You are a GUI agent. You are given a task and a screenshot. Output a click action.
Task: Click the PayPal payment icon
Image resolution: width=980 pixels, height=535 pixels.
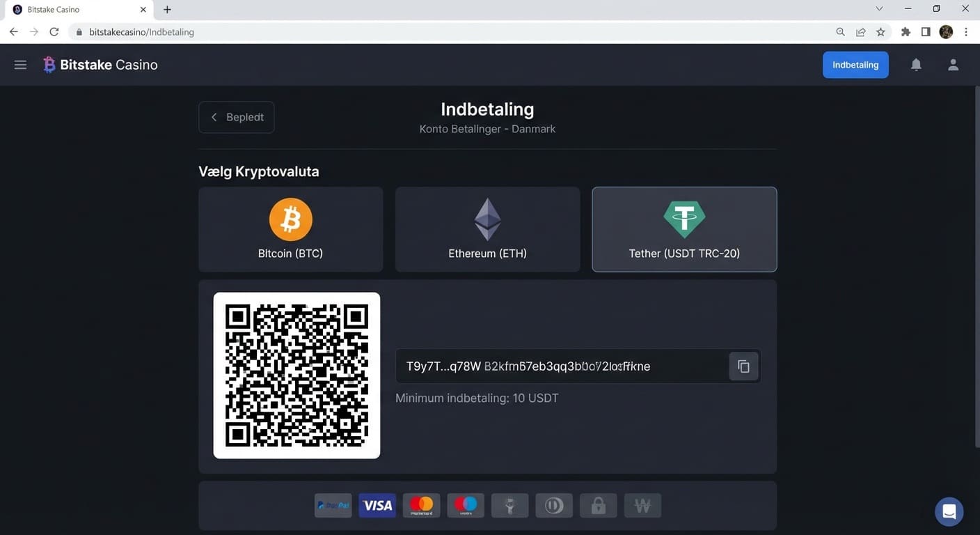333,505
